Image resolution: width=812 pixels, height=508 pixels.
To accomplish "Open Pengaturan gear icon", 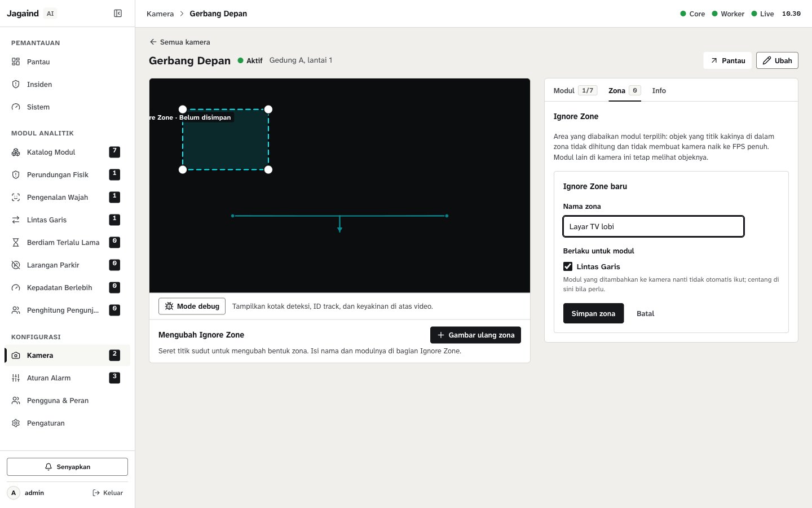I will [16, 423].
